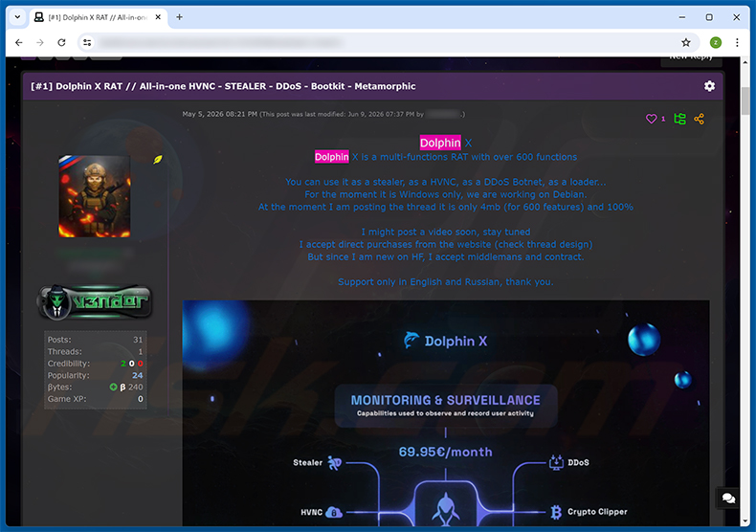Click the thread title in purple header
The width and height of the screenshot is (756, 532).
click(223, 86)
